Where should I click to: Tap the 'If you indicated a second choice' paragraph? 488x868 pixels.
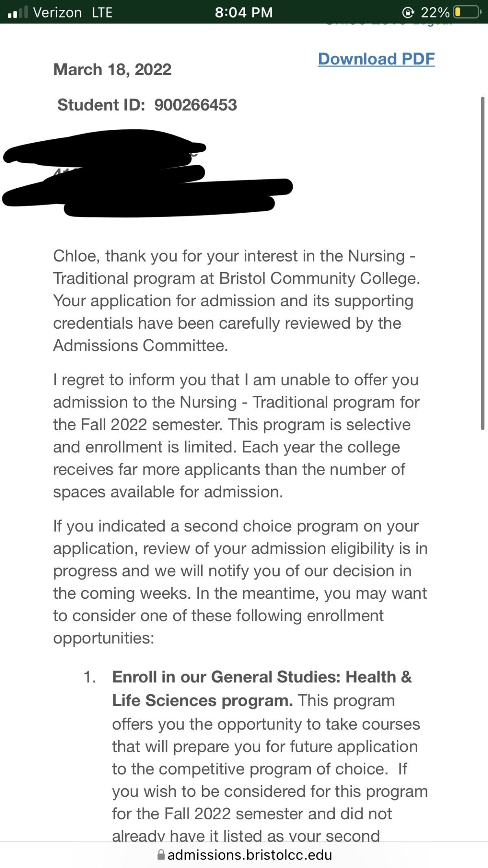[x=240, y=582]
